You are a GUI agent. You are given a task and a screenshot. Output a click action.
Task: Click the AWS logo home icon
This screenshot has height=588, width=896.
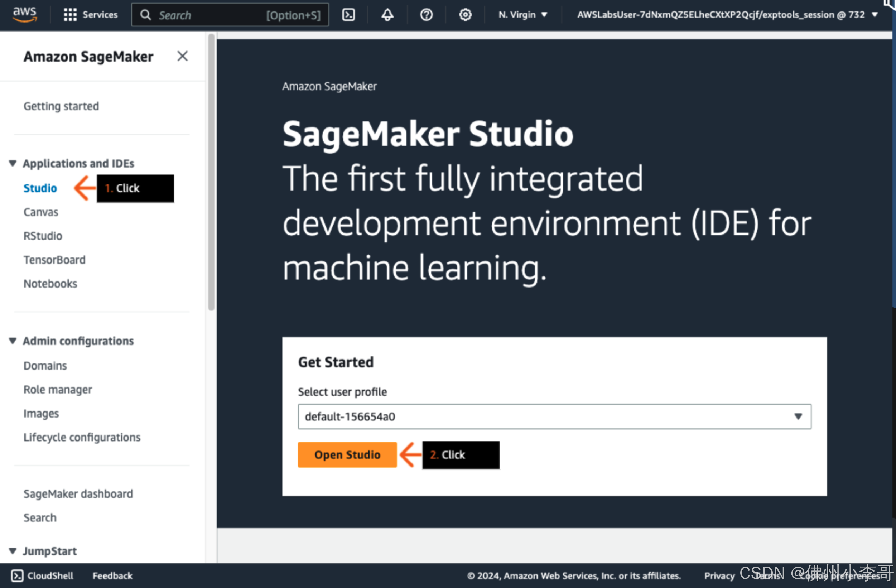25,14
